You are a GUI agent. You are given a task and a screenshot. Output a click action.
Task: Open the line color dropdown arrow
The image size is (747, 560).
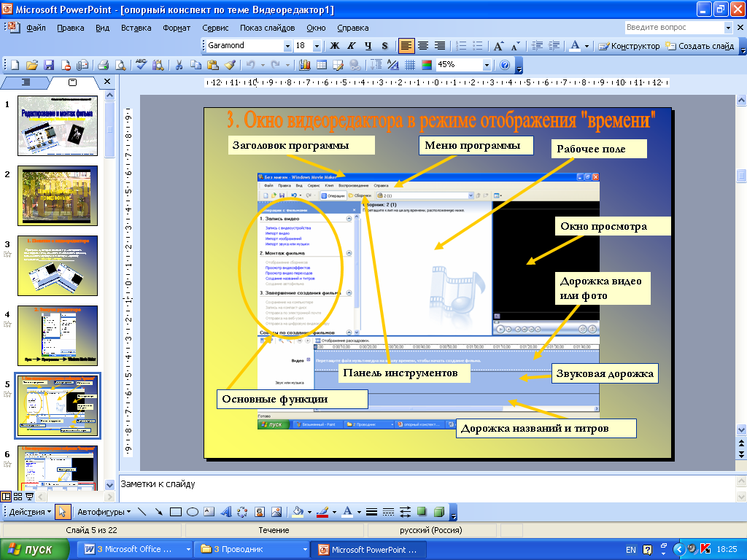click(334, 512)
